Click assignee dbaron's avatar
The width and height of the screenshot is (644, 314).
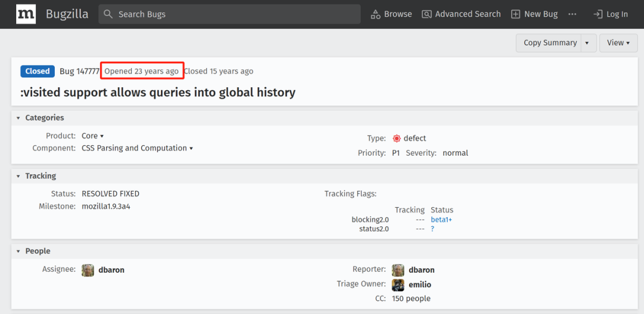[x=88, y=270]
